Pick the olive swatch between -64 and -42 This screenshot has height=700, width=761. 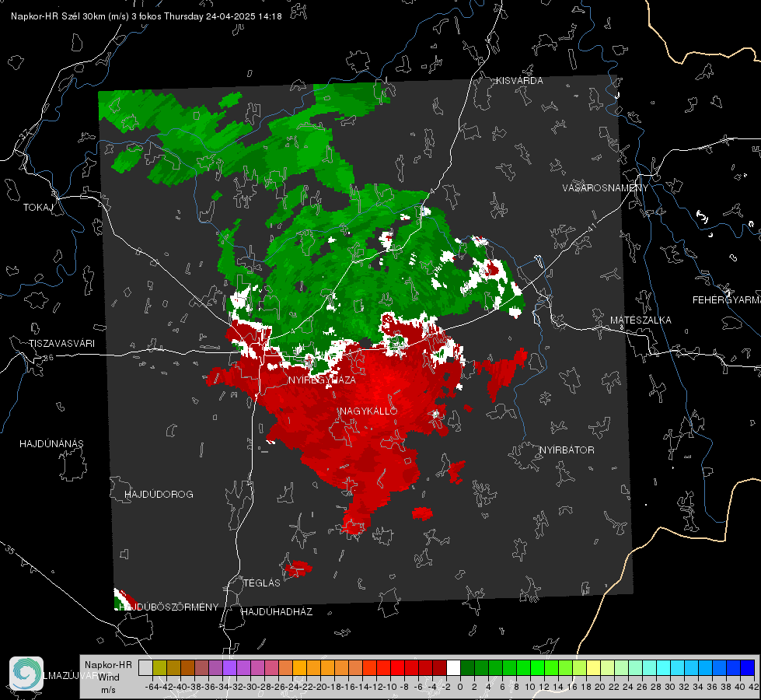point(159,667)
